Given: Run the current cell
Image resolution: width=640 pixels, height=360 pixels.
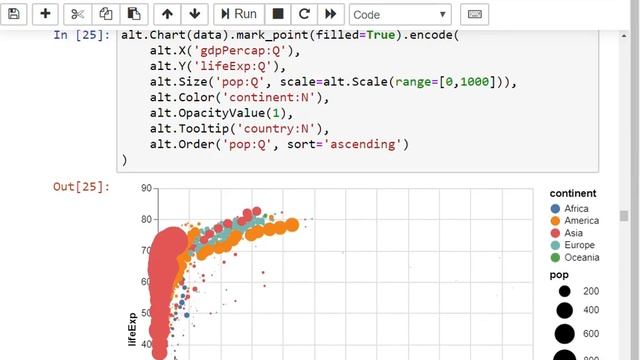Looking at the screenshot, I should (x=239, y=14).
